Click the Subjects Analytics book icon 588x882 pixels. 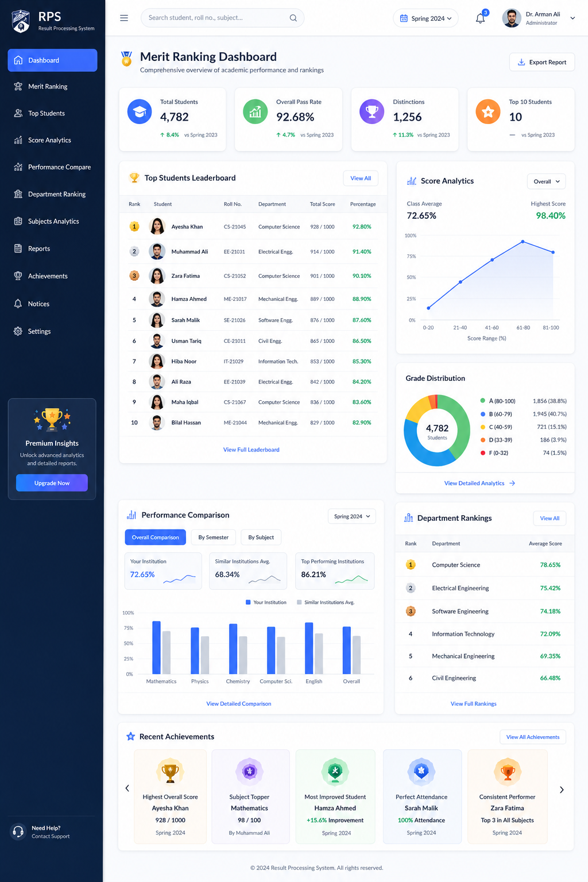pyautogui.click(x=18, y=221)
